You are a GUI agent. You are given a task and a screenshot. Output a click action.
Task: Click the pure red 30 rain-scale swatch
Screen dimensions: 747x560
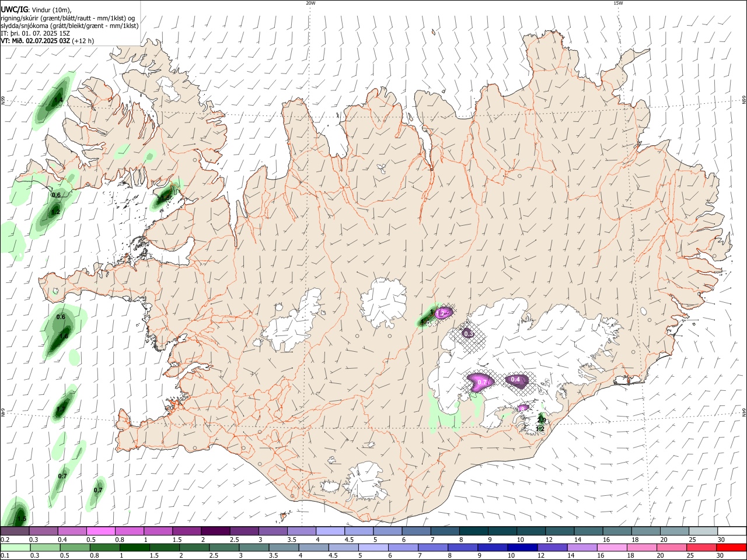(x=731, y=548)
